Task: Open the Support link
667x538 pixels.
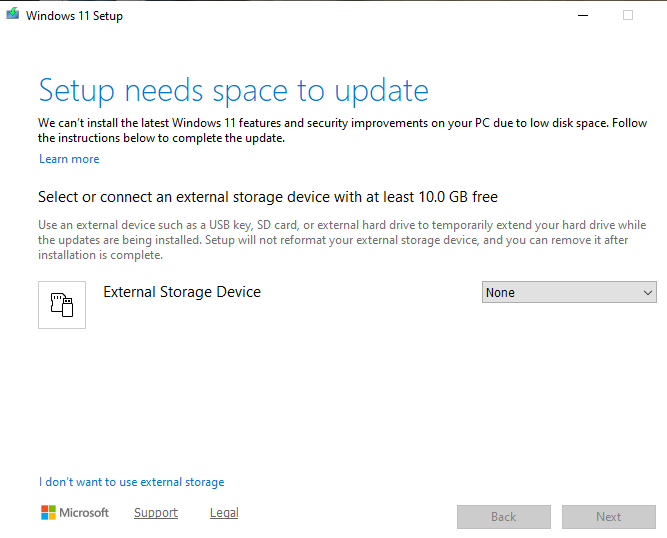Action: (156, 513)
